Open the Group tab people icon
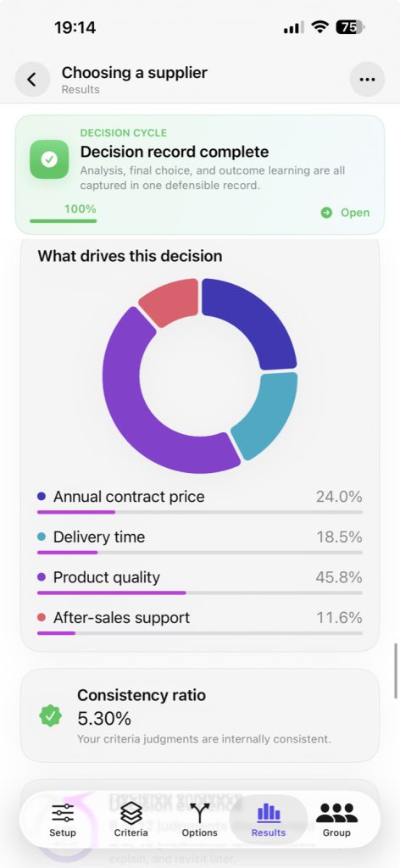The height and width of the screenshot is (868, 400). (337, 813)
